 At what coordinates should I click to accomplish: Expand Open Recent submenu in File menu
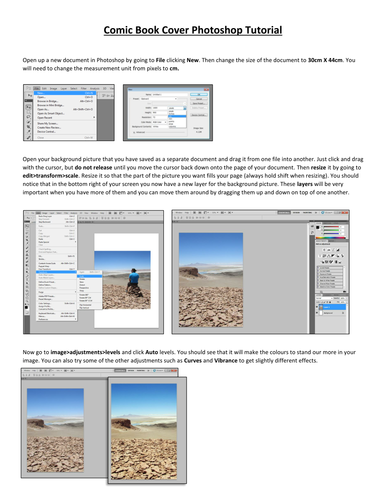tap(65, 118)
